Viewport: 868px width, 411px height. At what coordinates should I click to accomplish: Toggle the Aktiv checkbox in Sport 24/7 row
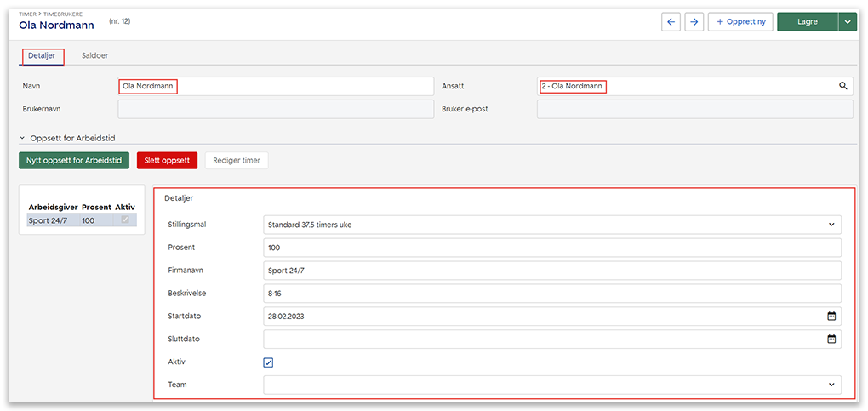tap(126, 220)
